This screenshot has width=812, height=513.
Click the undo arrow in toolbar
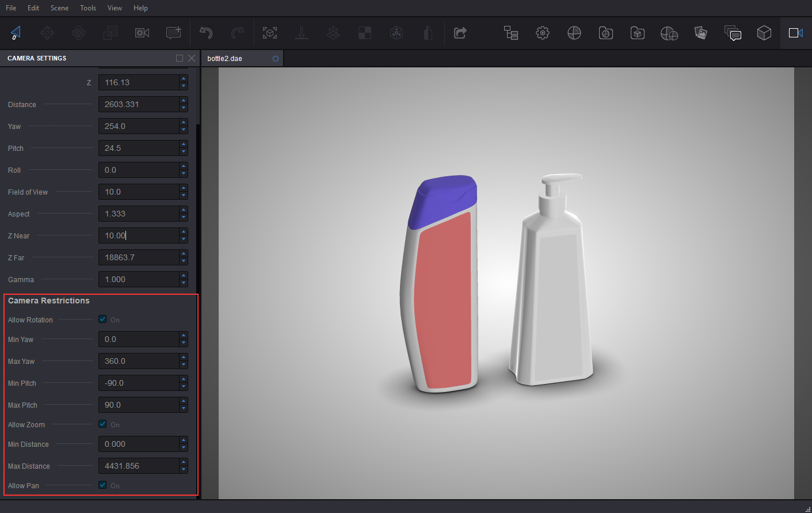pos(206,33)
